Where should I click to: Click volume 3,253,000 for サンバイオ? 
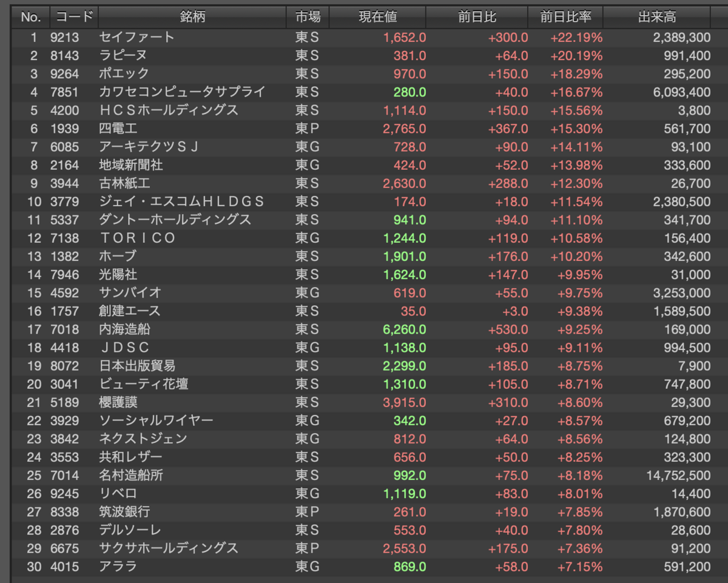682,292
